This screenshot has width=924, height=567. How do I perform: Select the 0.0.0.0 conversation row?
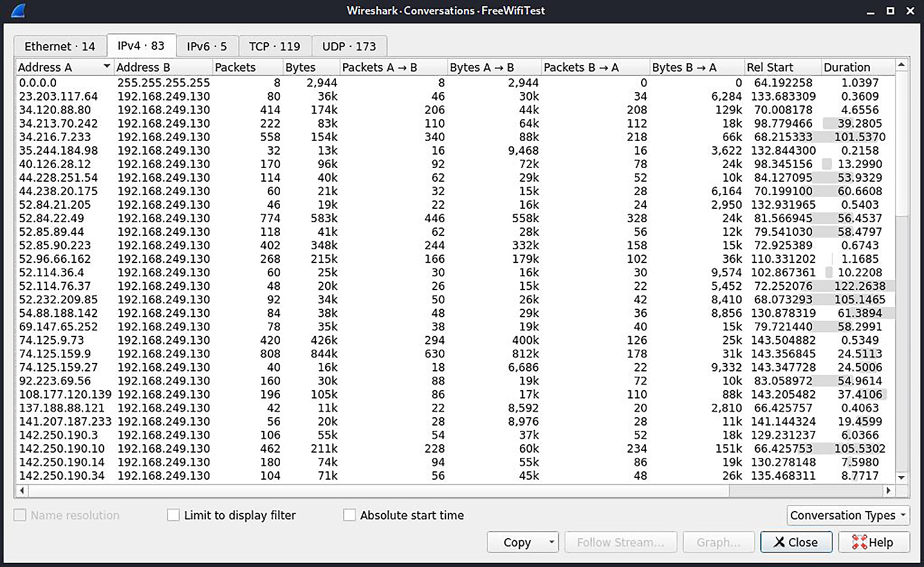click(x=455, y=83)
